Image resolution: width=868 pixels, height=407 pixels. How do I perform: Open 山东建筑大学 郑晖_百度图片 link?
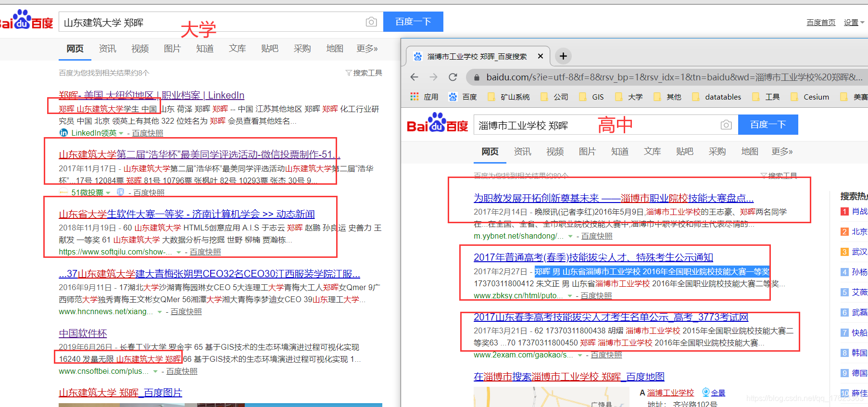click(120, 393)
